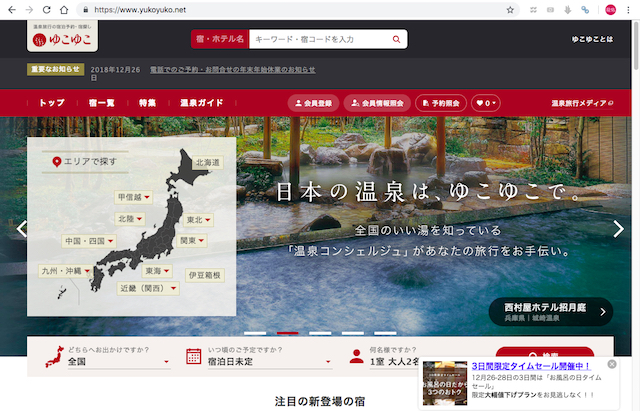Choose 北海道 on the Japan map
Viewport: 640px width, 411px height.
tap(208, 162)
